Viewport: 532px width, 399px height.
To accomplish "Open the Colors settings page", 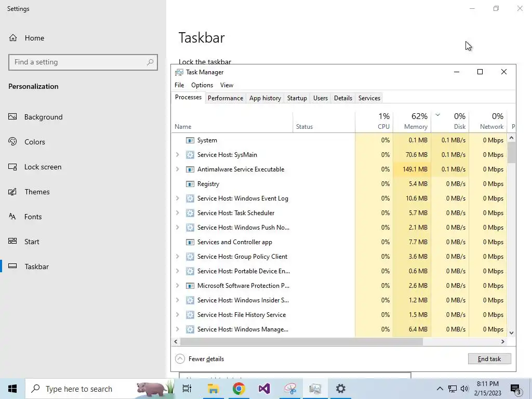I will [35, 142].
